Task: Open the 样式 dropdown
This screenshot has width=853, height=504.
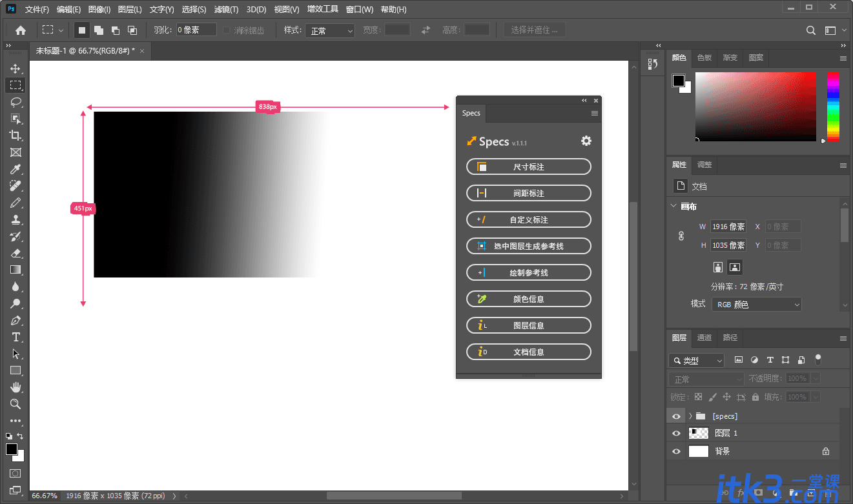Action: 330,30
